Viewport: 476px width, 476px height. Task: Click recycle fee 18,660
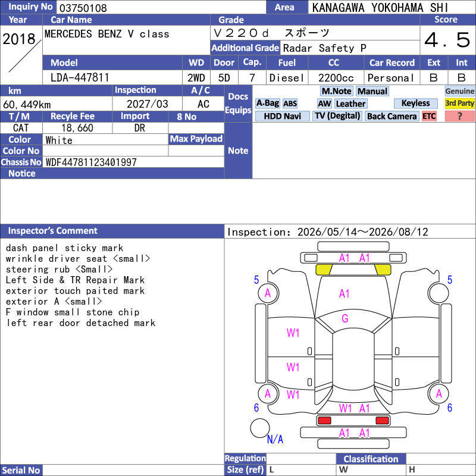77,128
